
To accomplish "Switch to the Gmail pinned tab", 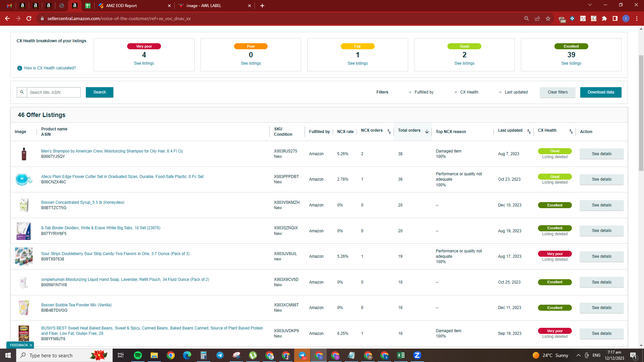I will (x=9, y=6).
